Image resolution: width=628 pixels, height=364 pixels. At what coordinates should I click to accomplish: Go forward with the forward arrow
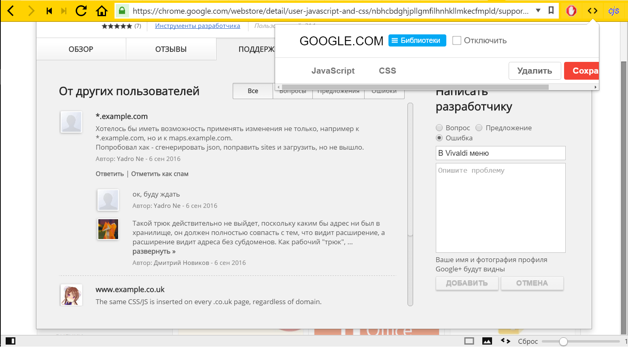point(31,11)
